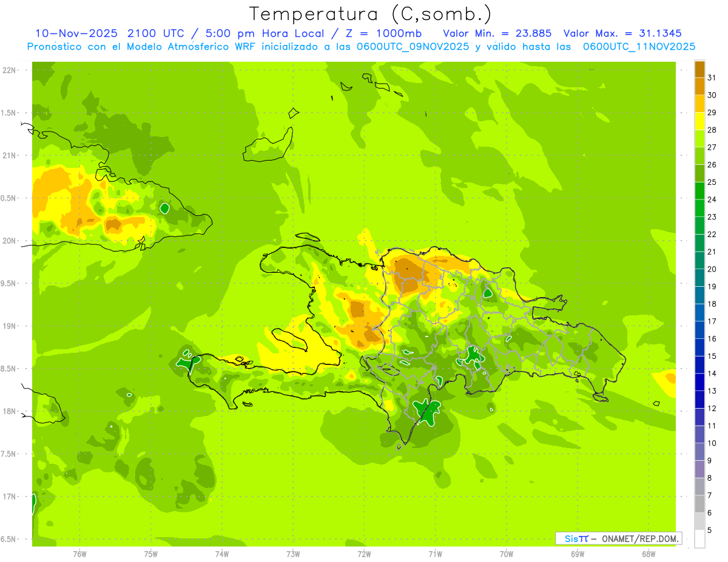Click the '71W' longitude label
This screenshot has width=728, height=562.
click(435, 554)
